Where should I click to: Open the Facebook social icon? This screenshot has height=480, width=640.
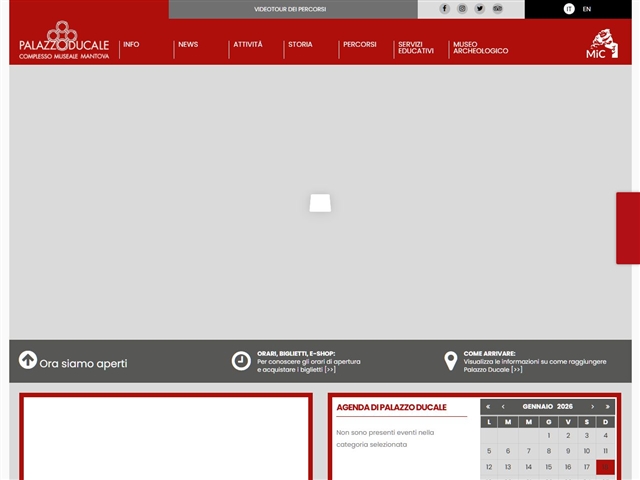pyautogui.click(x=445, y=9)
